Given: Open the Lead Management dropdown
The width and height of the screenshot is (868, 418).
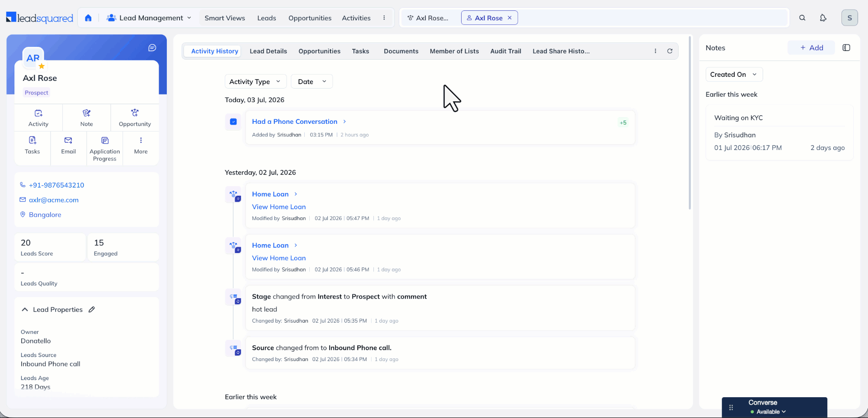Looking at the screenshot, I should click(149, 18).
